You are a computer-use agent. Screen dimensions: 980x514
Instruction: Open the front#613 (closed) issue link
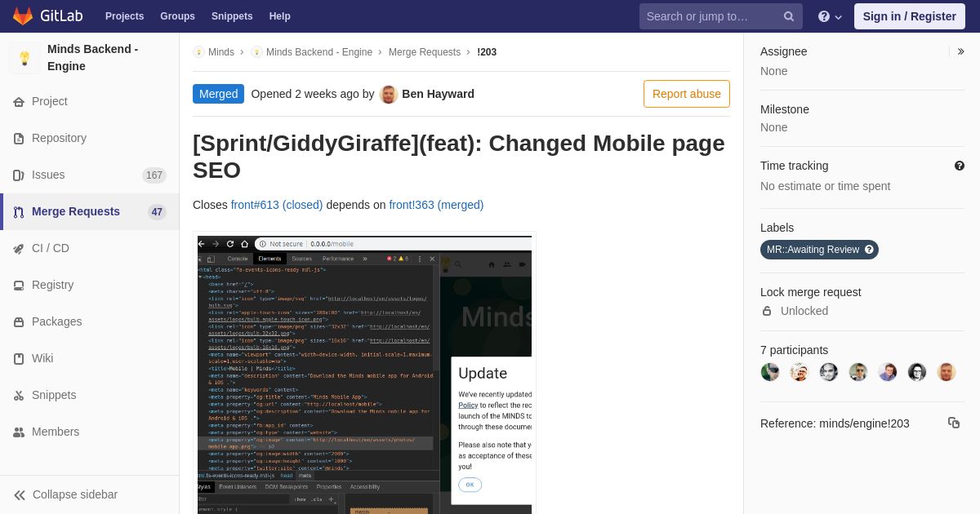click(277, 205)
